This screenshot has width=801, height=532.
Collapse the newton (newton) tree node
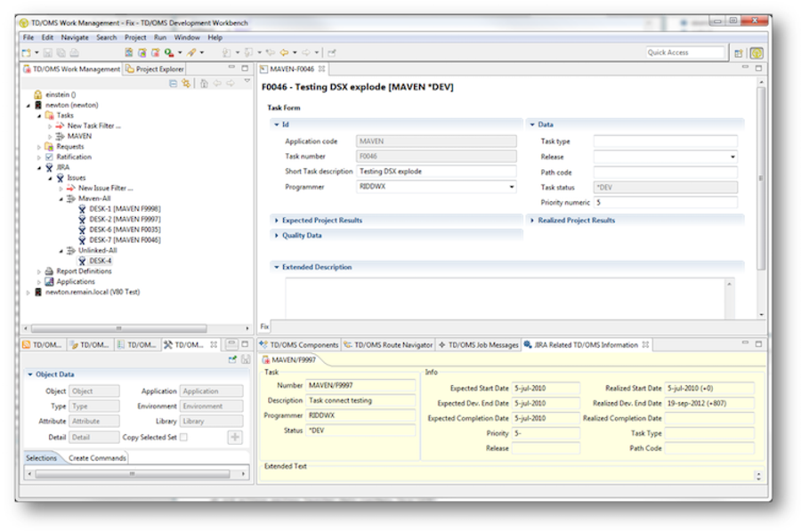coord(28,105)
